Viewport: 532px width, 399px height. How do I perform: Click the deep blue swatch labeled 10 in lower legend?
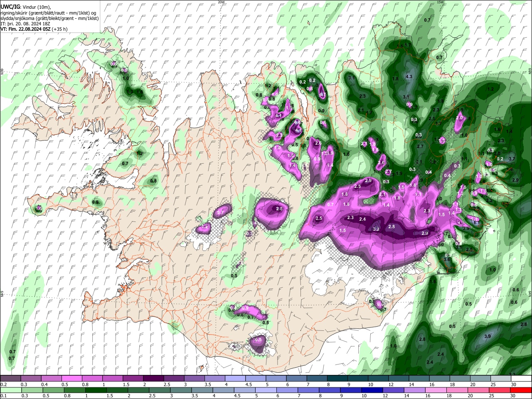[372, 390]
